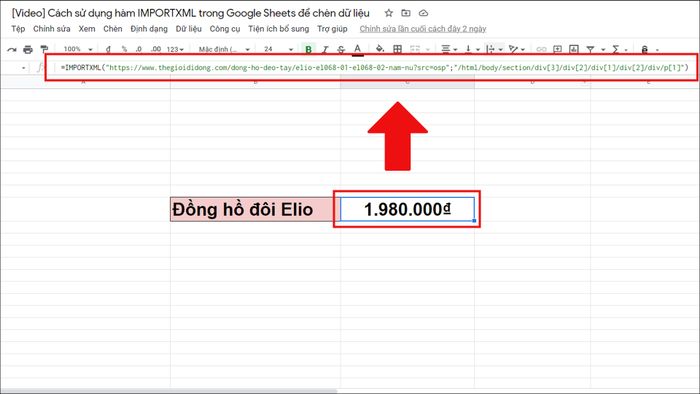Open the font size 24 dropdown
Viewport: 700px width, 394px height.
(x=279, y=49)
